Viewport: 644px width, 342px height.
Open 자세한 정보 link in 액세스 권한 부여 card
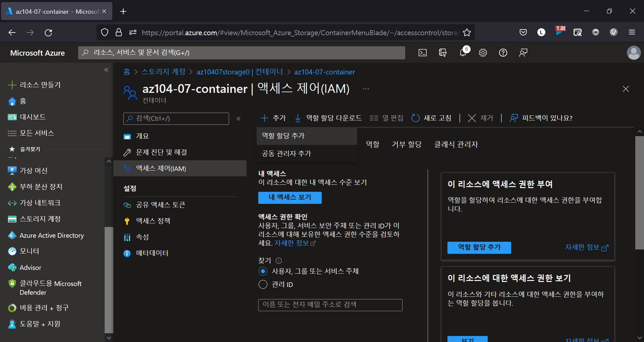pyautogui.click(x=587, y=247)
